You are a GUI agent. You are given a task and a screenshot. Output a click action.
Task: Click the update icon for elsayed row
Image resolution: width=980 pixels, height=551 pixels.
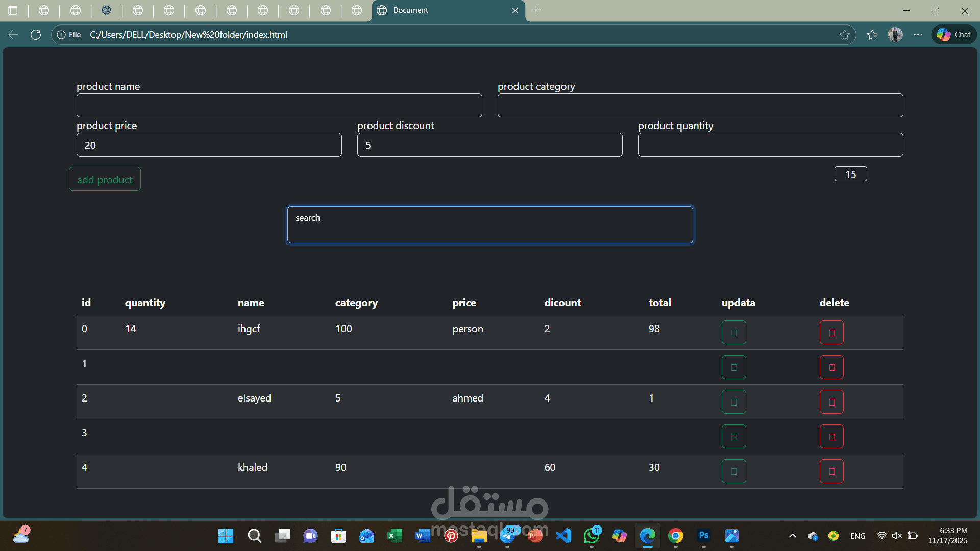click(x=733, y=402)
